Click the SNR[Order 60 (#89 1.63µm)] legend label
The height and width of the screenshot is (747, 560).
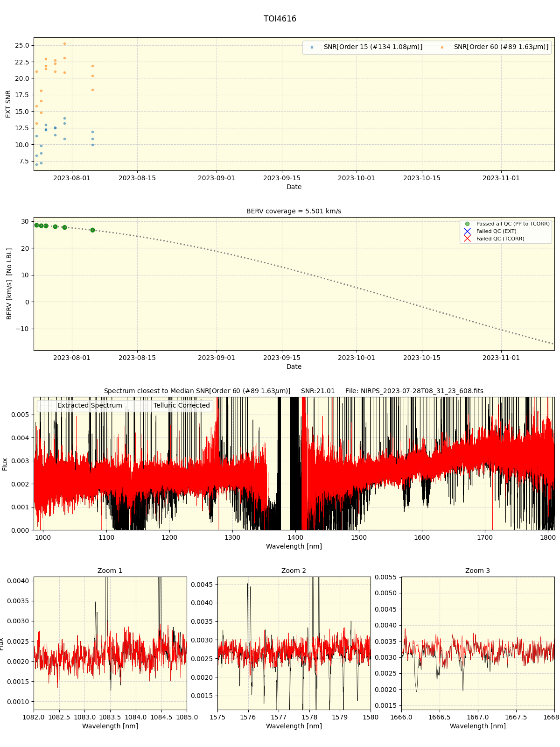pyautogui.click(x=501, y=47)
